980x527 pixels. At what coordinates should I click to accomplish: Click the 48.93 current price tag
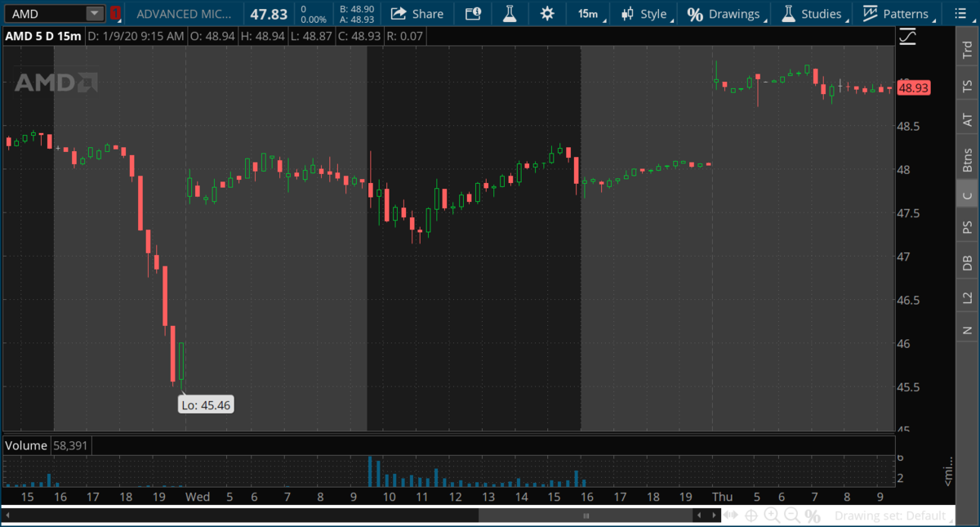click(x=914, y=88)
